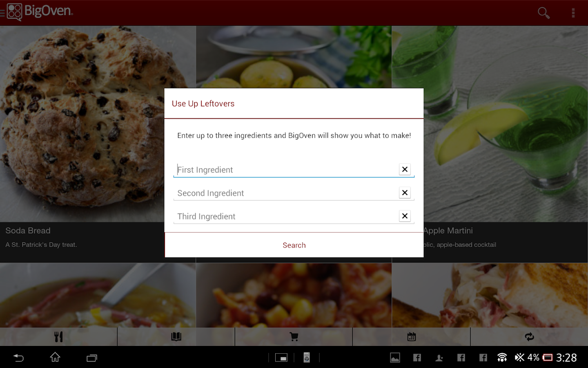588x368 pixels.
Task: Tap the sync refresh icon
Action: coord(529,337)
